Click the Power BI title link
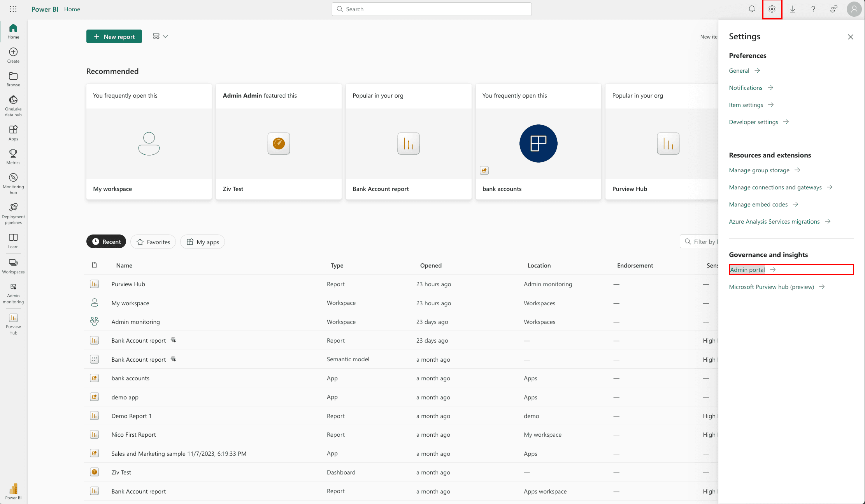 pyautogui.click(x=45, y=9)
